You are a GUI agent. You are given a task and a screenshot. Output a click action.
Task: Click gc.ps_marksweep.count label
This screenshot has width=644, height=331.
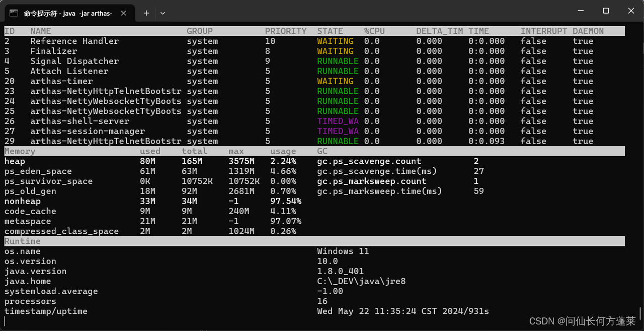[x=372, y=181]
